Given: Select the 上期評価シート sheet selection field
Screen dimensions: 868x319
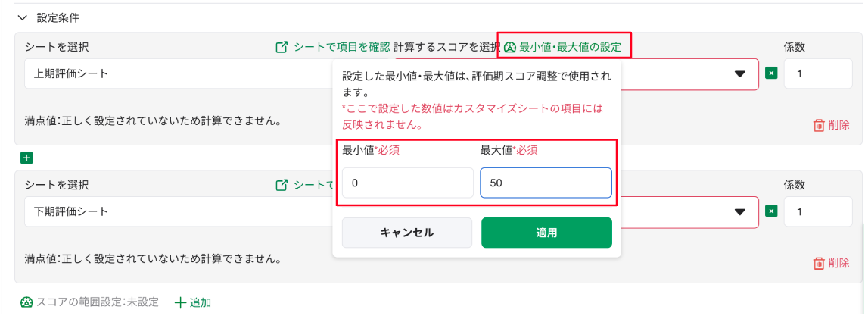Looking at the screenshot, I should point(179,73).
